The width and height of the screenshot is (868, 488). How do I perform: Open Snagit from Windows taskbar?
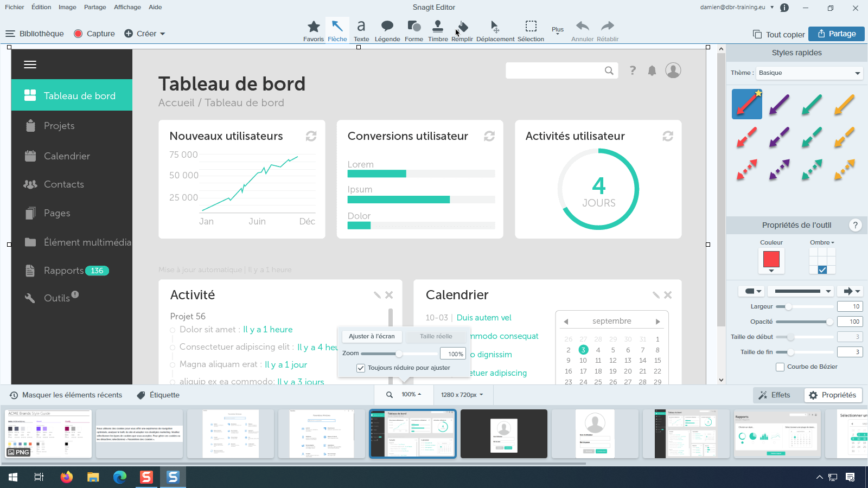(x=173, y=477)
